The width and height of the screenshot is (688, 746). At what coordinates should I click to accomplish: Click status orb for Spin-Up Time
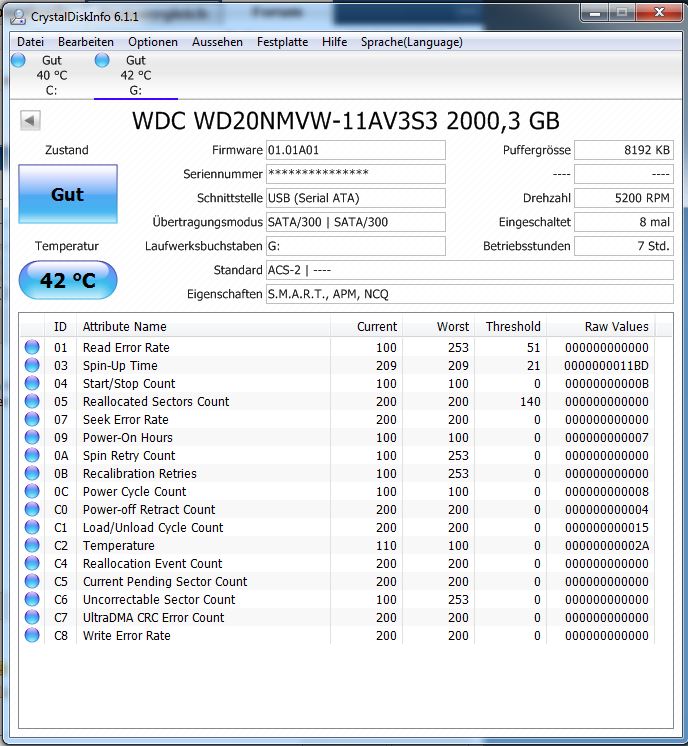32,365
